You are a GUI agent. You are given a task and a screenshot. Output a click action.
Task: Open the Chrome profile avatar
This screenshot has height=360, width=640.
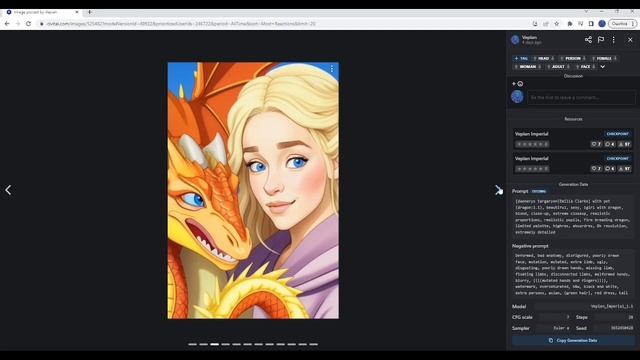pyautogui.click(x=602, y=24)
